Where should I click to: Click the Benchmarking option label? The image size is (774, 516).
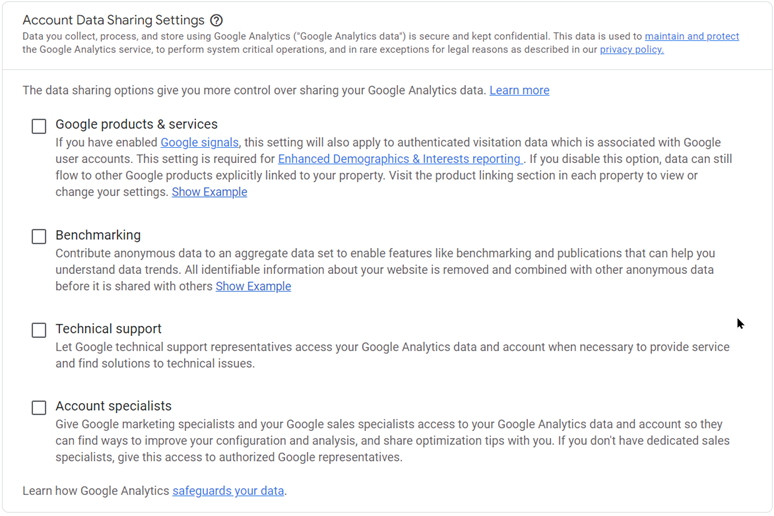[x=98, y=236]
